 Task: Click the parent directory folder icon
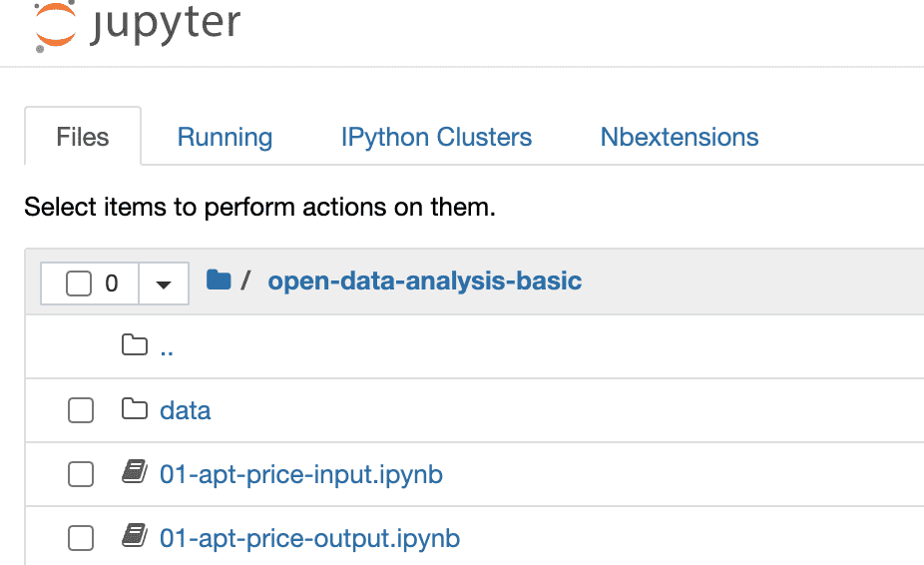coord(134,345)
